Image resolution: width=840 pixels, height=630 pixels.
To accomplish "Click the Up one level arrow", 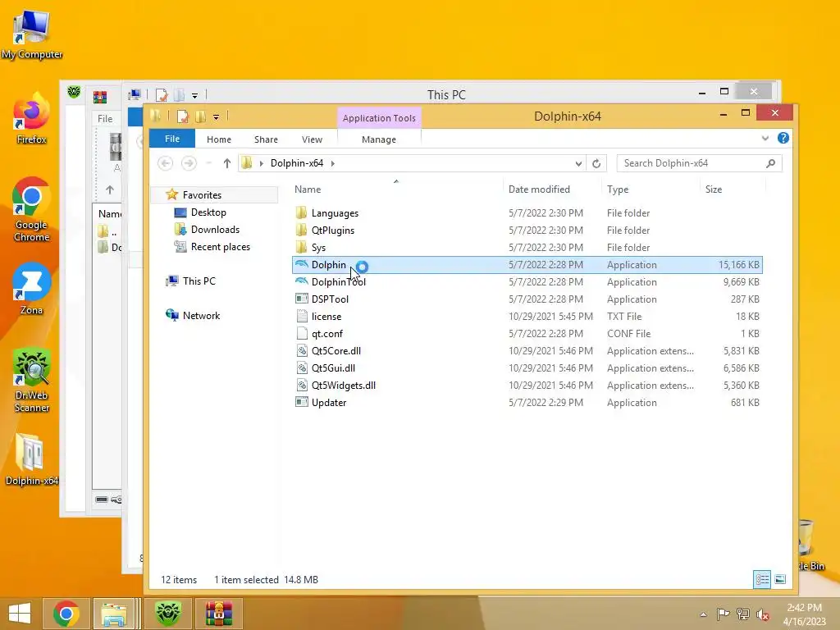I will tap(226, 163).
